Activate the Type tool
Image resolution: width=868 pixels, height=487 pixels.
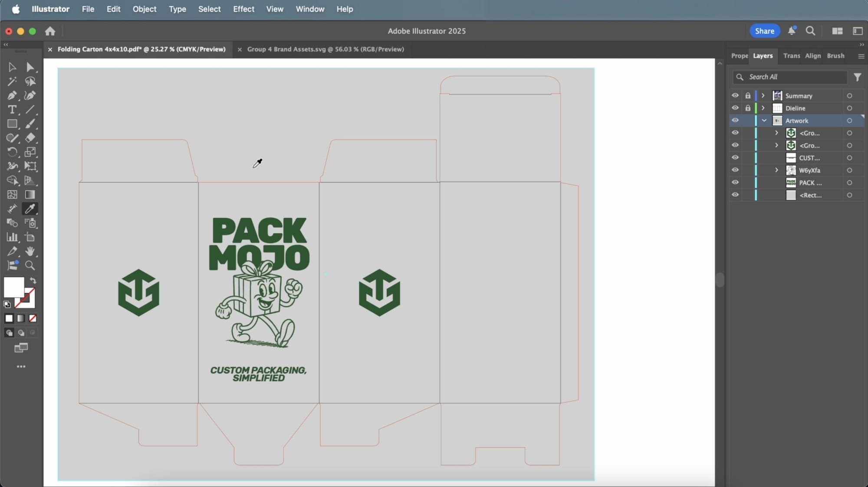(12, 110)
